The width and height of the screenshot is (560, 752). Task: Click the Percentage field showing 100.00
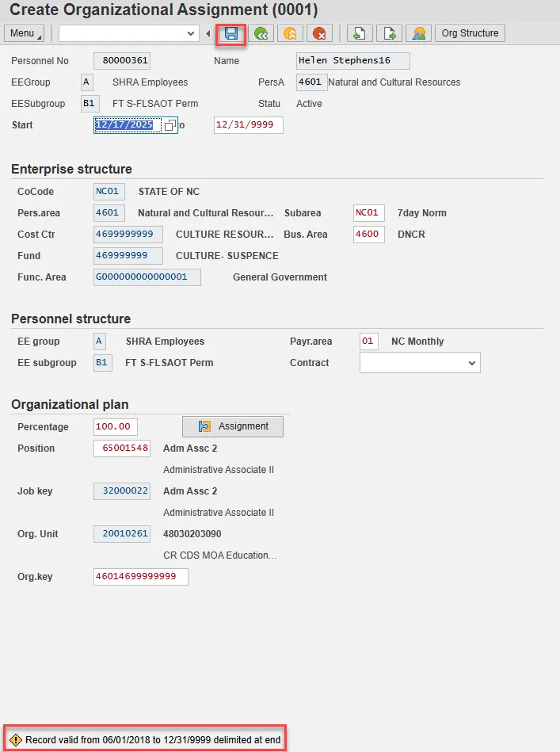[x=115, y=427]
